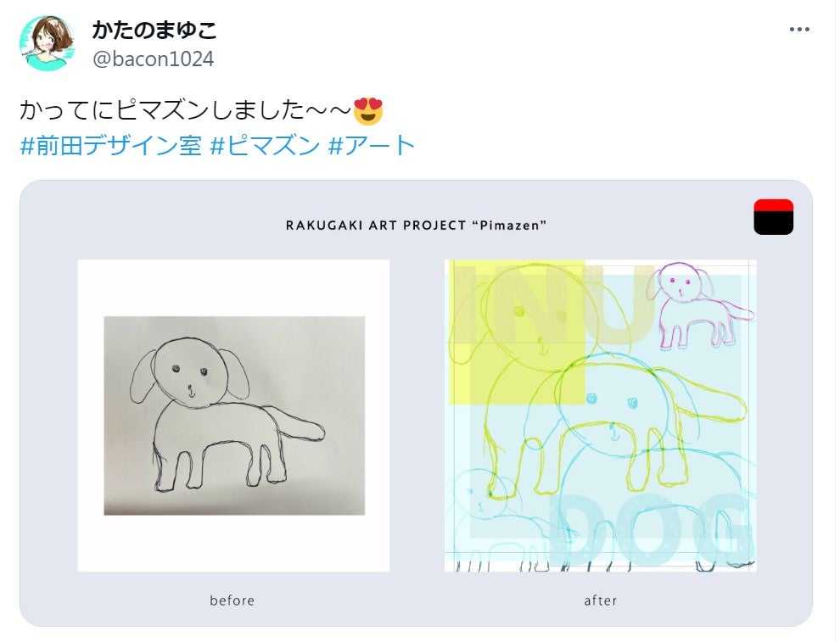The image size is (840, 642).
Task: Click the 'after' caption label
Action: point(601,600)
